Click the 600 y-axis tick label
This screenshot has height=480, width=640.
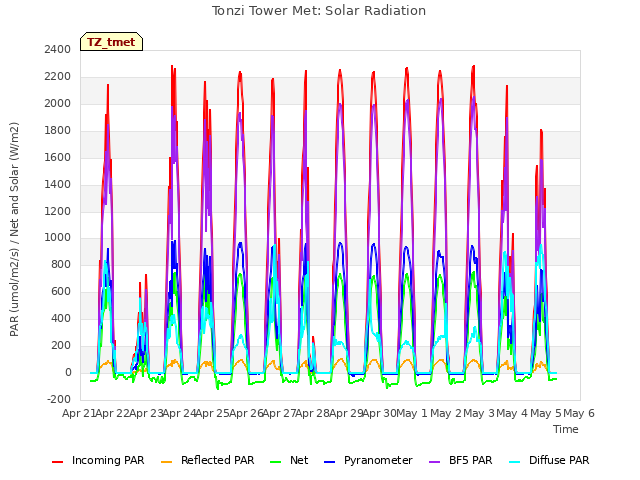[x=61, y=291]
